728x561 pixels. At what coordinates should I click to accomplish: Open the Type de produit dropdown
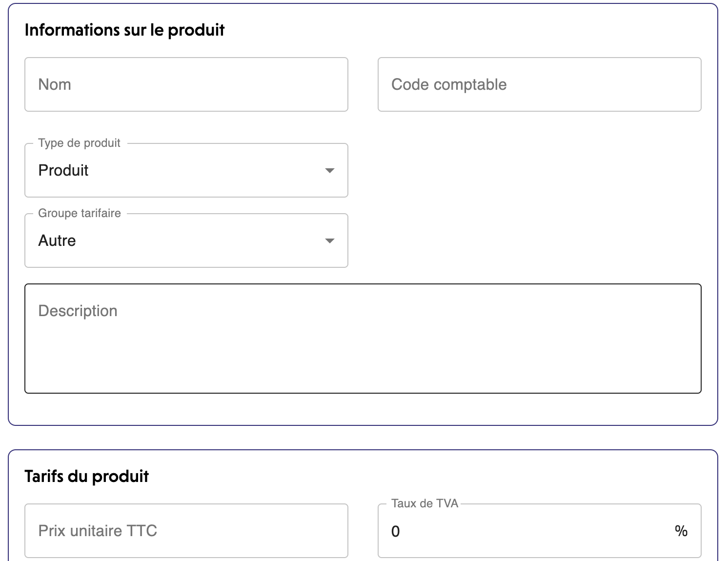(x=186, y=170)
